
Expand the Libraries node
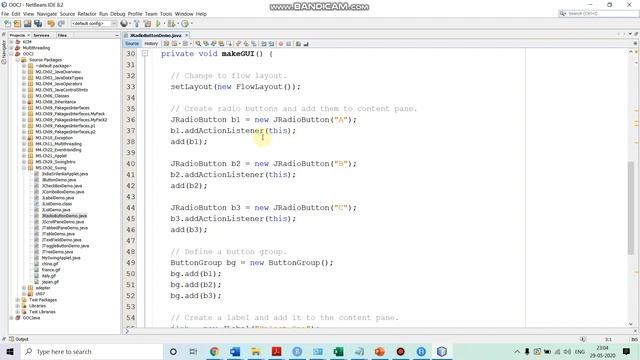(18, 306)
